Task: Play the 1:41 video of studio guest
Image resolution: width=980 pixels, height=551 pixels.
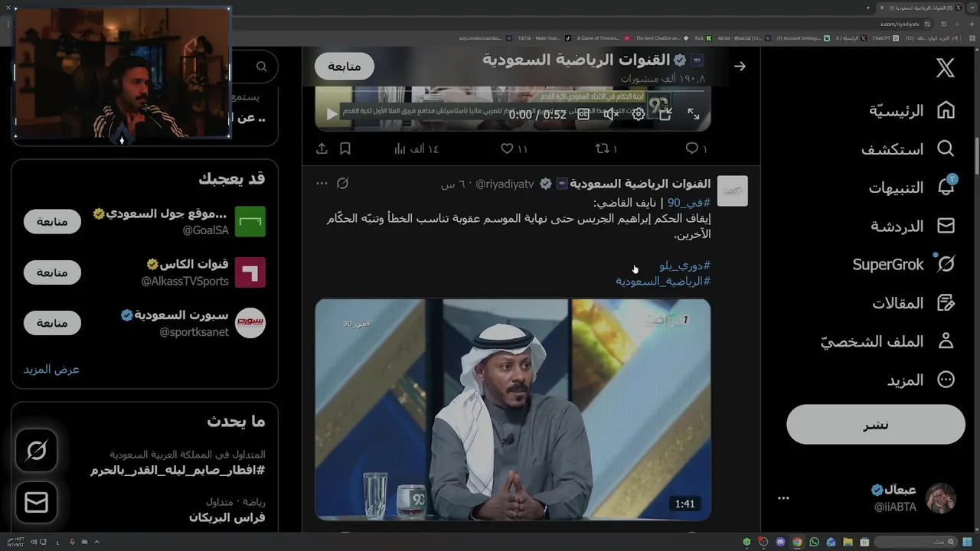Action: (513, 409)
